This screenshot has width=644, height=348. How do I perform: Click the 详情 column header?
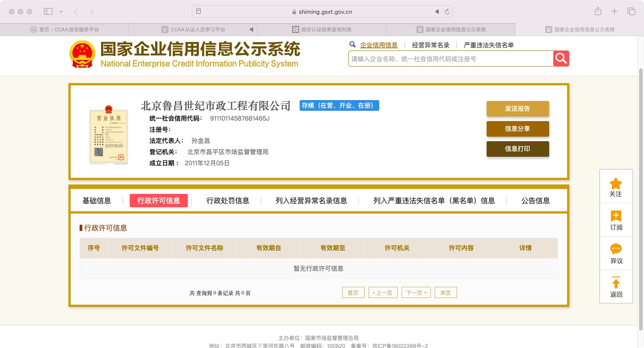point(525,248)
